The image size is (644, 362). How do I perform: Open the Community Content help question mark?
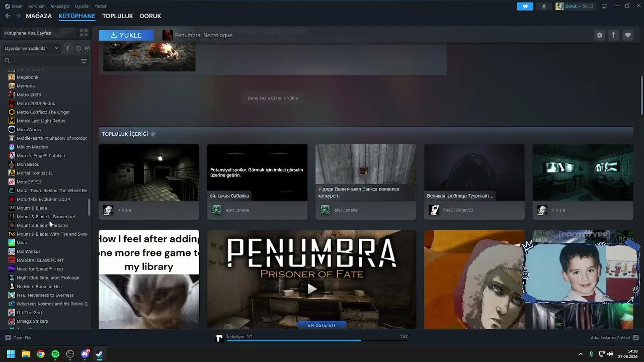(x=153, y=134)
